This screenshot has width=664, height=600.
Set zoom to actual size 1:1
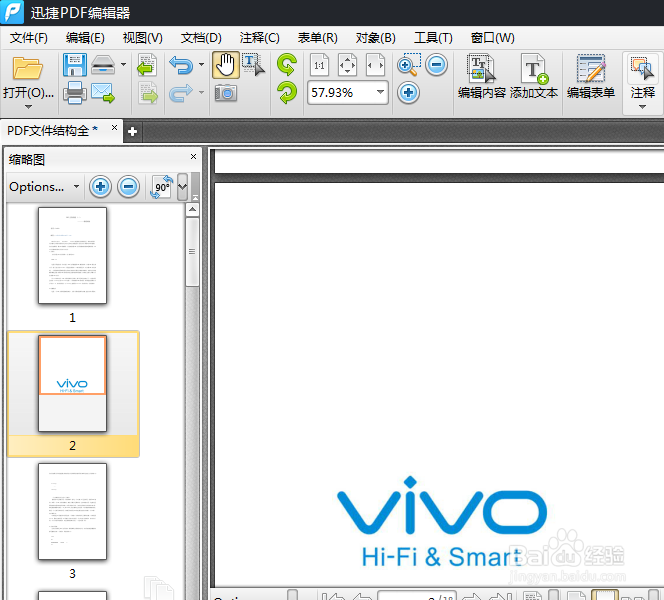(x=319, y=65)
